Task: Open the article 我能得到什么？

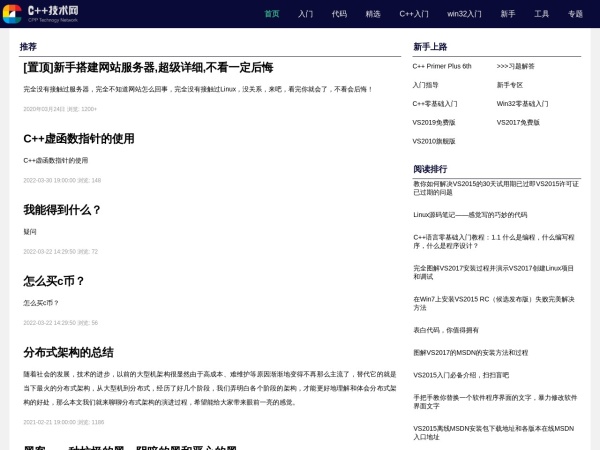Action: point(62,210)
